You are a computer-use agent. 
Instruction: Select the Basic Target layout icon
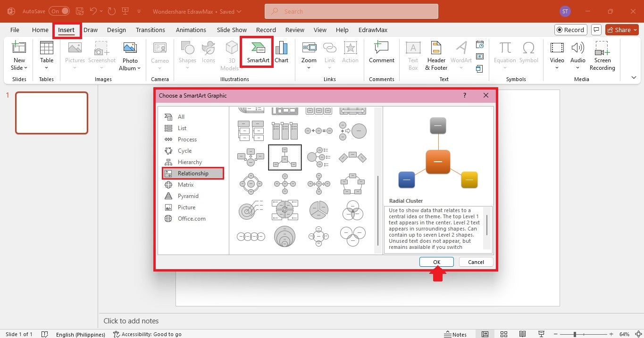click(x=251, y=210)
